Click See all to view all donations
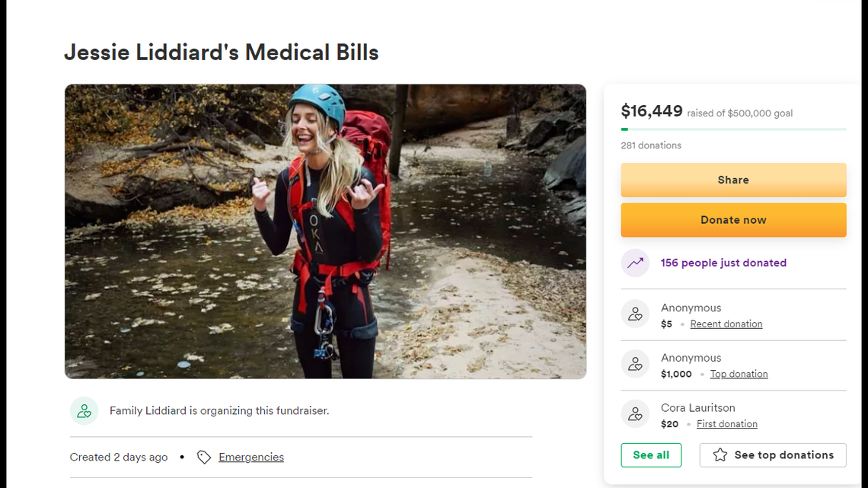The width and height of the screenshot is (868, 488). (651, 455)
